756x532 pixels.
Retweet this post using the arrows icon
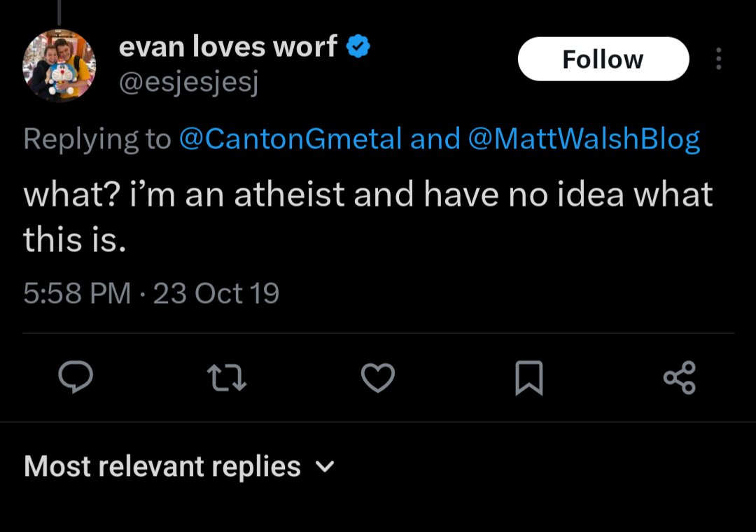(227, 378)
